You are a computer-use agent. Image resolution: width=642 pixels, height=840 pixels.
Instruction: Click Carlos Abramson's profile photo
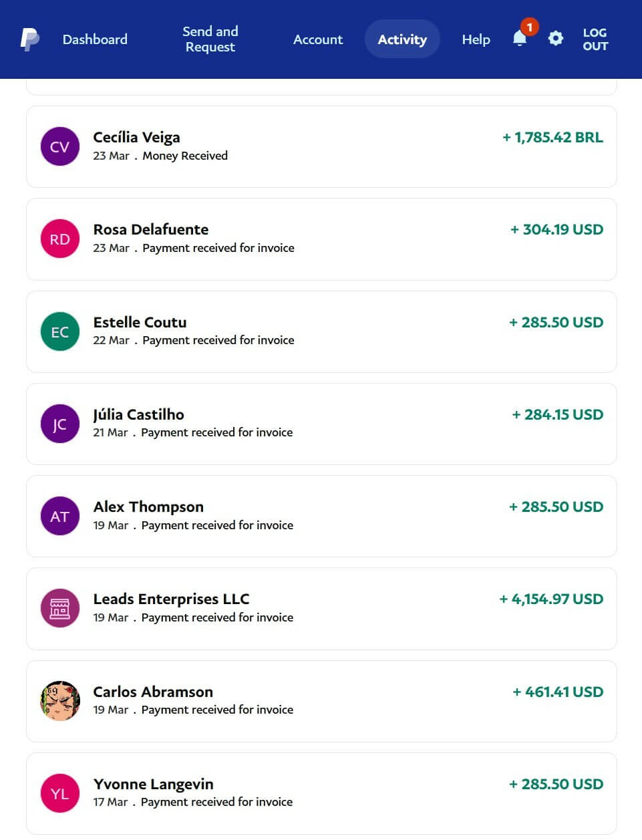point(60,701)
